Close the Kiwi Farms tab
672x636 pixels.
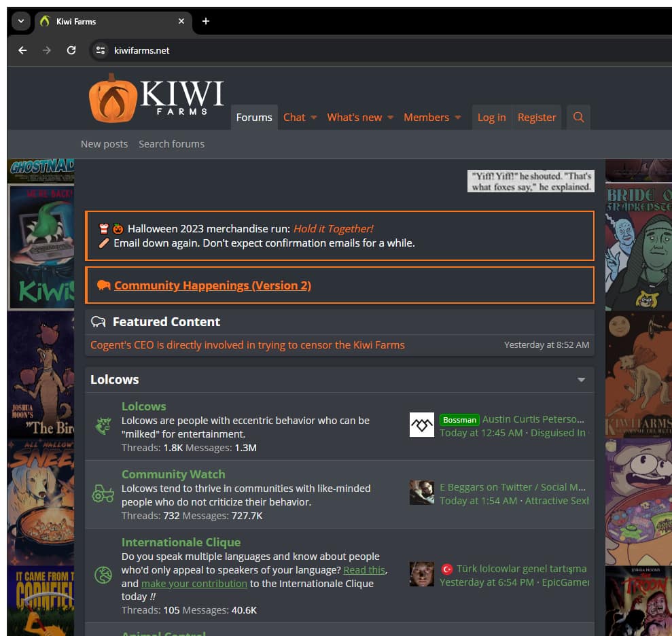click(x=181, y=21)
